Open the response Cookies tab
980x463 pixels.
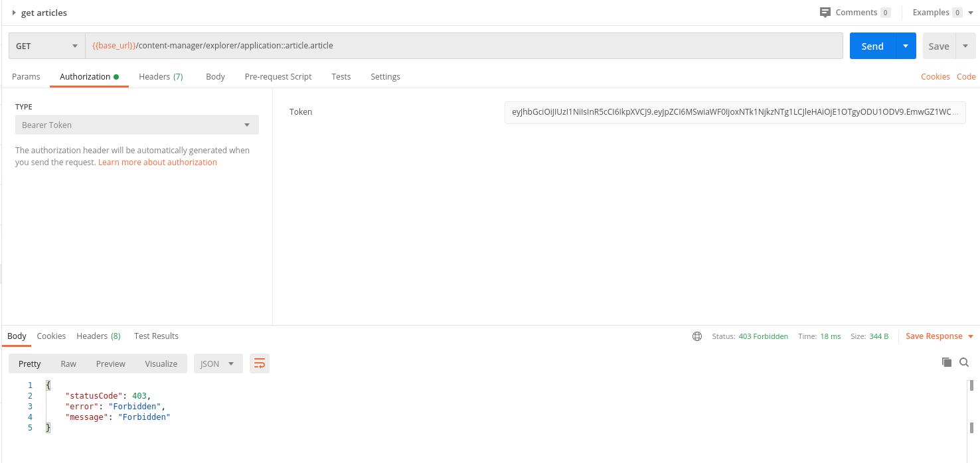51,336
